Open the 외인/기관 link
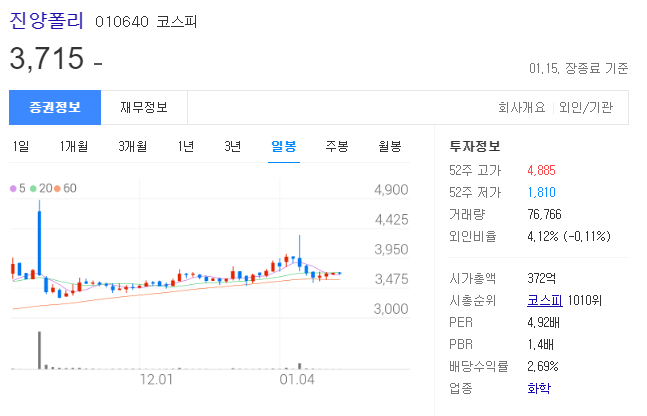The image size is (647, 416). (586, 108)
